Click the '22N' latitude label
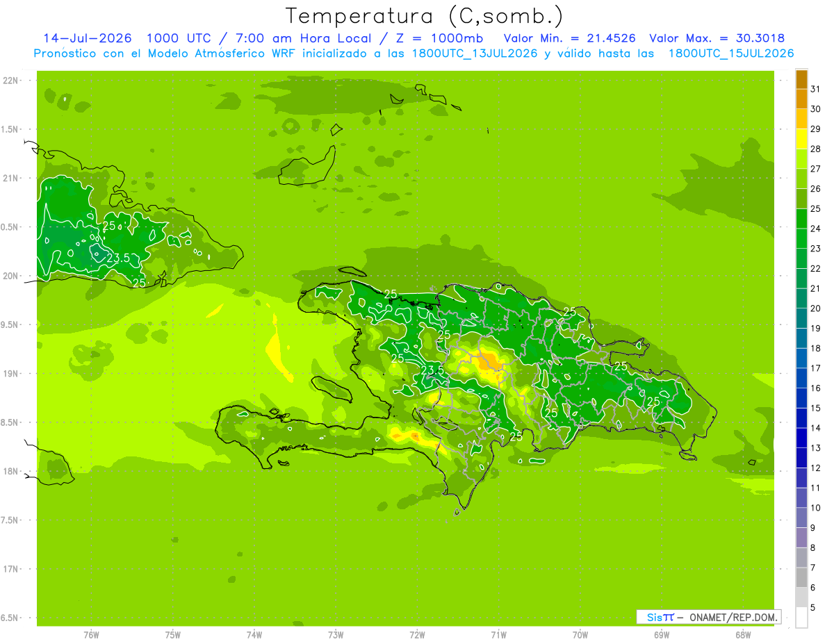 click(12, 81)
